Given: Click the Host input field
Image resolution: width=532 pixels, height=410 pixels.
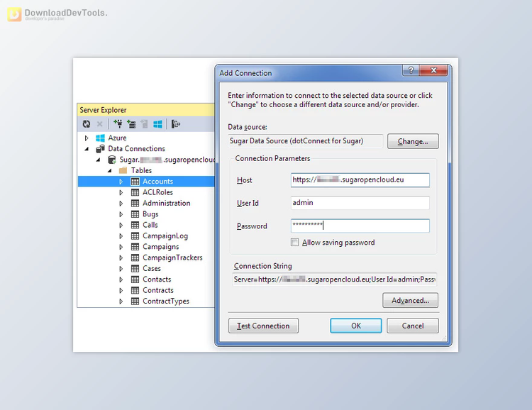Looking at the screenshot, I should tap(360, 180).
